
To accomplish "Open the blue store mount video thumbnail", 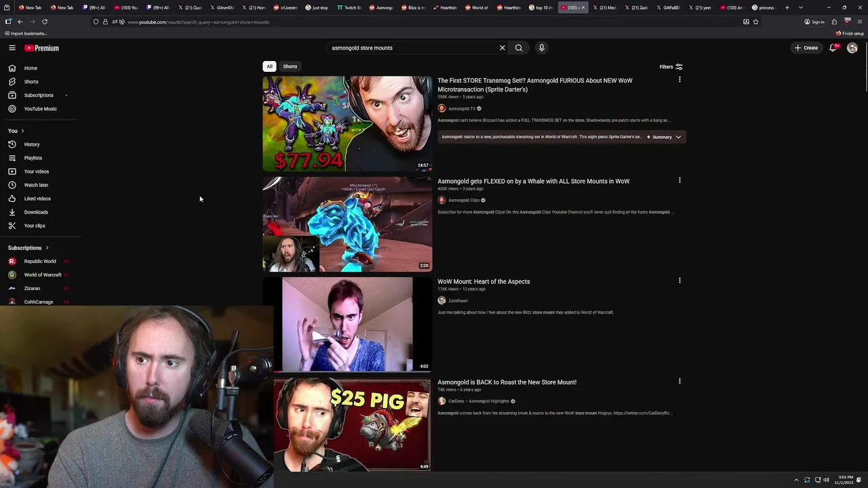I will pyautogui.click(x=347, y=224).
